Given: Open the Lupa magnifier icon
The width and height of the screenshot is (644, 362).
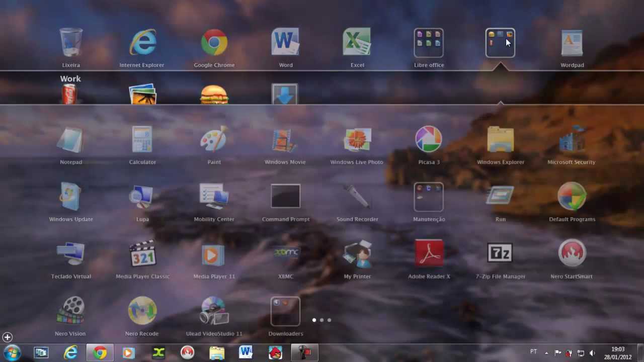Looking at the screenshot, I should pos(142,197).
